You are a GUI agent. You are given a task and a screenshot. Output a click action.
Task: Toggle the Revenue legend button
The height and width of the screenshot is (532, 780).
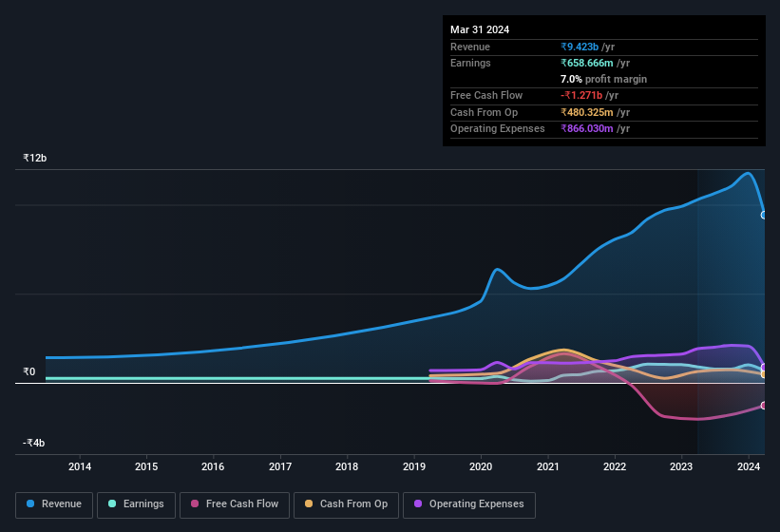pos(54,504)
